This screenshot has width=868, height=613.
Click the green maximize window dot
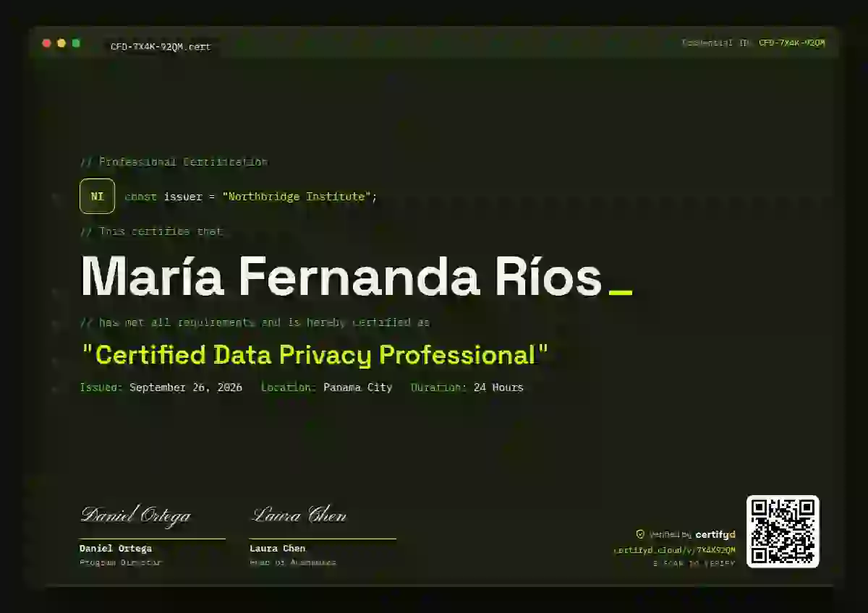76,43
